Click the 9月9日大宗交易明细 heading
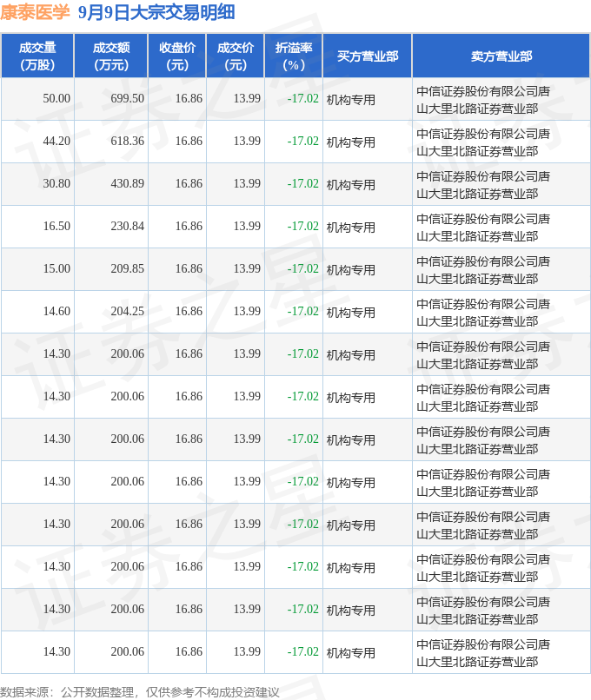The width and height of the screenshot is (591, 700). pos(156,12)
